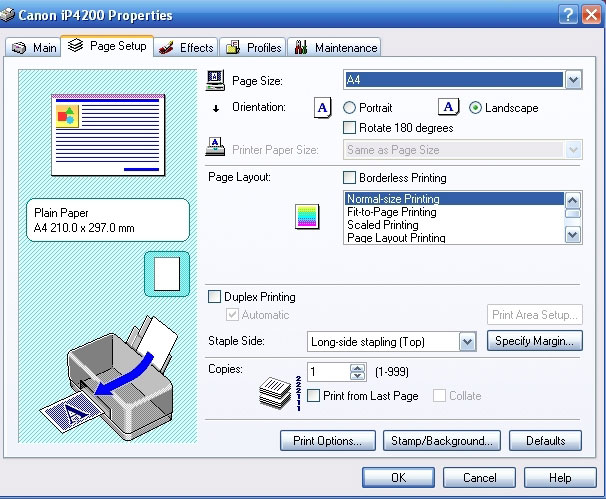Click the title bar Help question mark
Viewport: 606px width, 499px height.
click(x=568, y=15)
